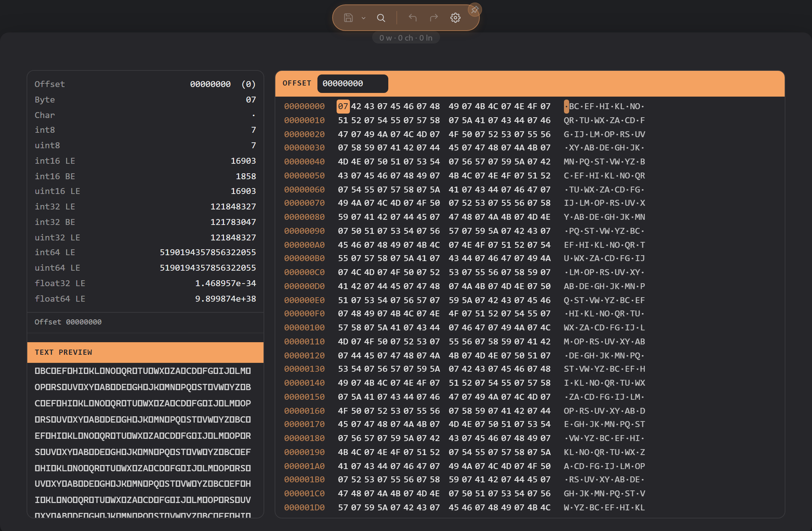
Task: Click the float32 LE value 1.468957e-34
Action: 226,283
